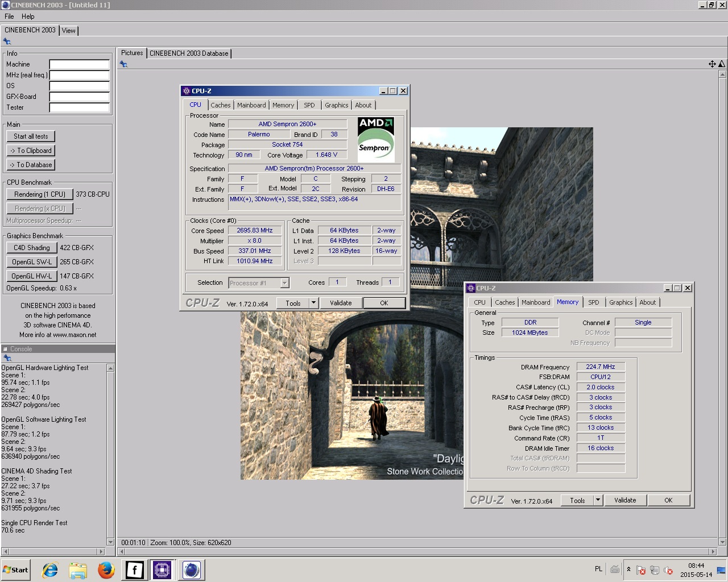This screenshot has height=582, width=728.
Task: Click Pictures panel horizontal scrollbar right arrow
Action: (713, 551)
